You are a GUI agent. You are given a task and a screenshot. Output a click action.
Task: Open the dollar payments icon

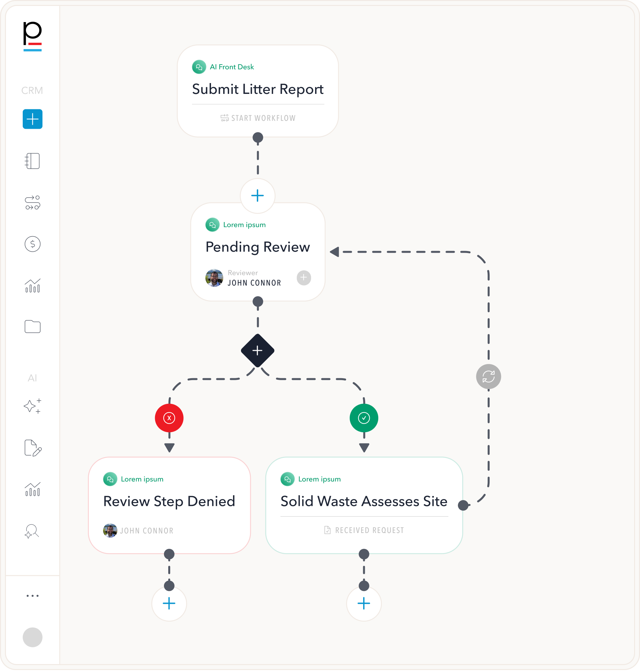click(x=32, y=244)
